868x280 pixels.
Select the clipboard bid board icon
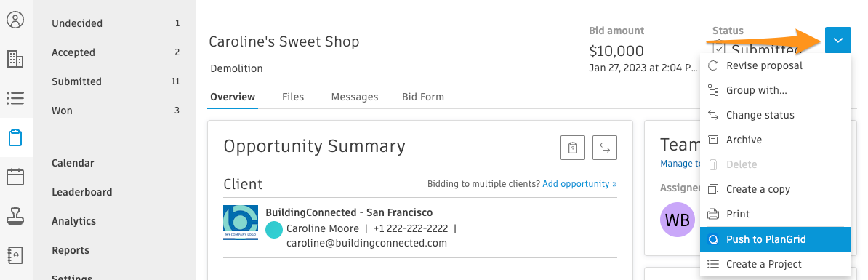(x=15, y=137)
